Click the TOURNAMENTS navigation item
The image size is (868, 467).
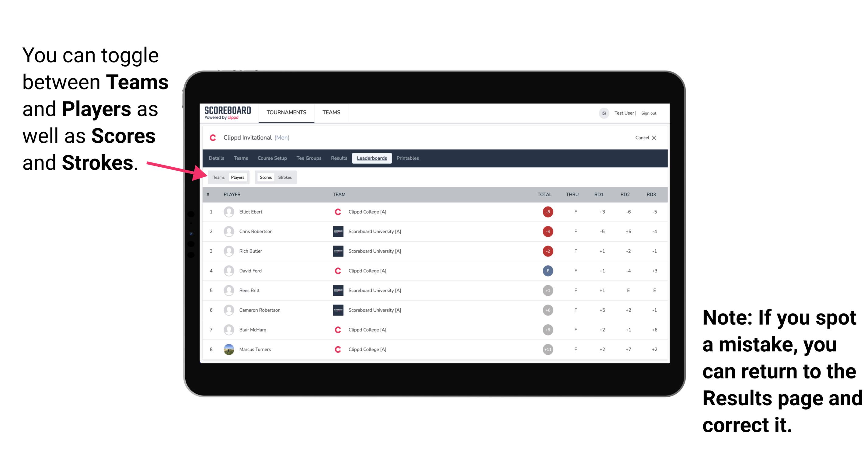coord(286,113)
